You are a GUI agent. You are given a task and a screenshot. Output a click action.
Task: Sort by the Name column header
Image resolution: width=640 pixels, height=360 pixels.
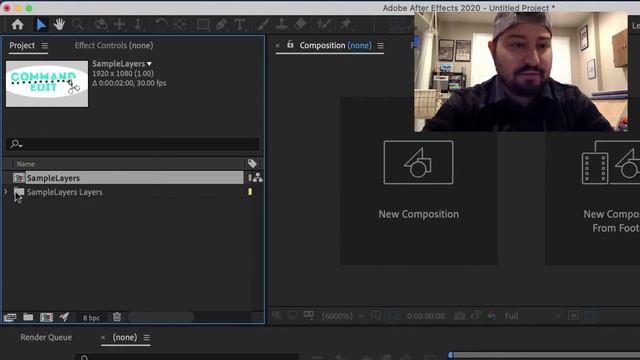(x=25, y=164)
